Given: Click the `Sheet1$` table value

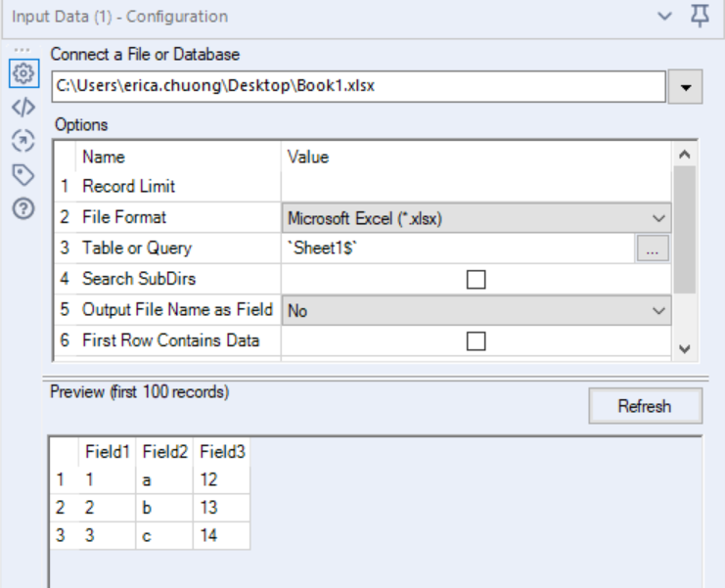Looking at the screenshot, I should pyautogui.click(x=321, y=249).
